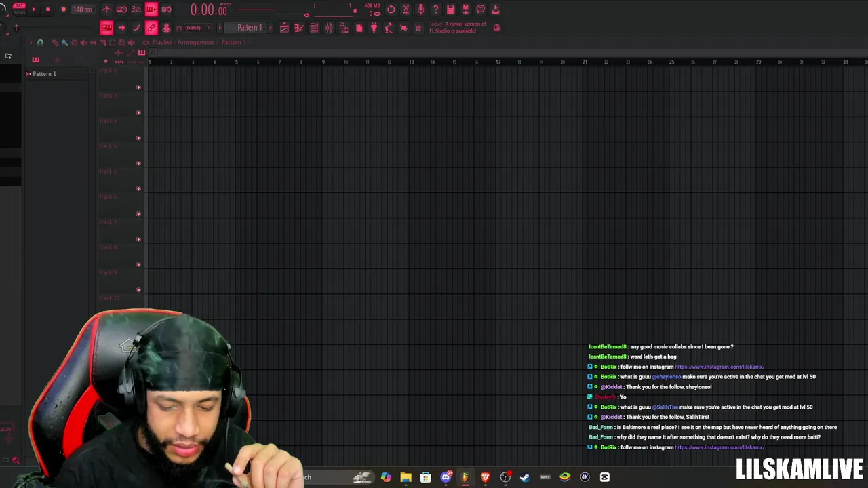Disable the highlighted link-to-controller button

pyautogui.click(x=151, y=28)
